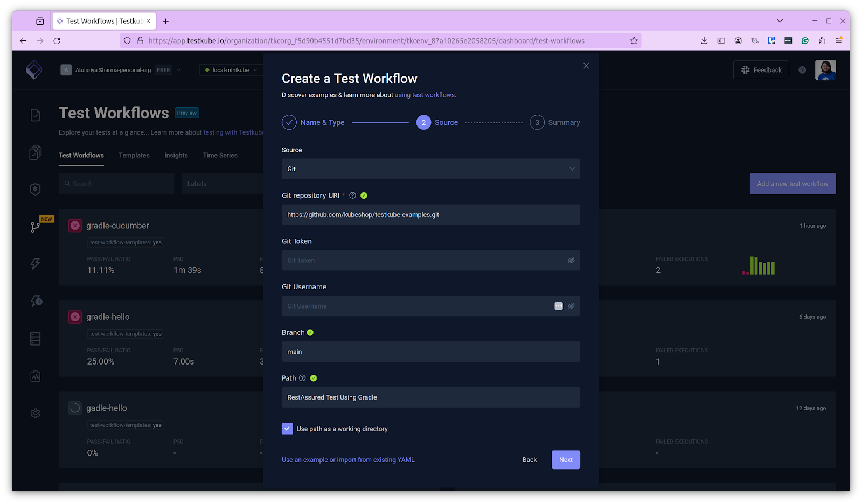Open the testing with Testkube link

point(233,132)
